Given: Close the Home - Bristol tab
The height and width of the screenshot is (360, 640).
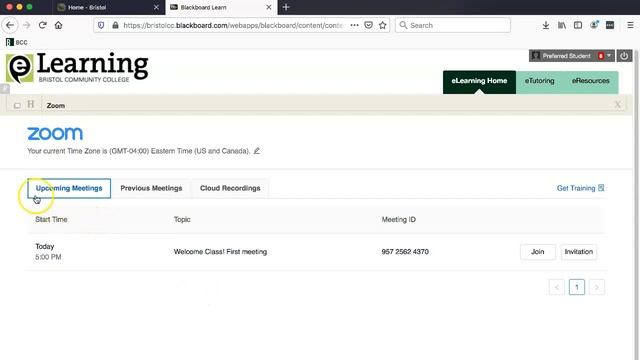Looking at the screenshot, I should coord(156,7).
